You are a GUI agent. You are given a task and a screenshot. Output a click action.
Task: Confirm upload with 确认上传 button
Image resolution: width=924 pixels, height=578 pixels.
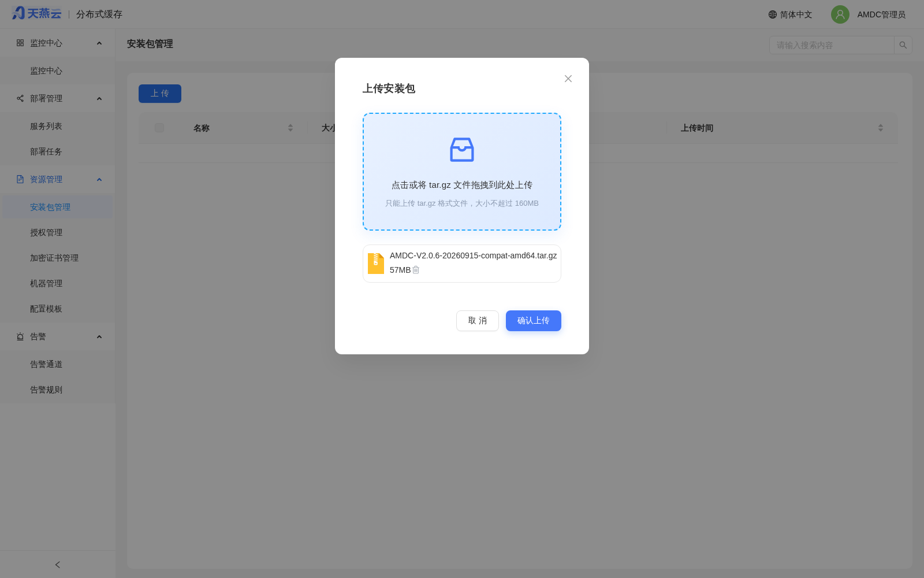point(534,321)
